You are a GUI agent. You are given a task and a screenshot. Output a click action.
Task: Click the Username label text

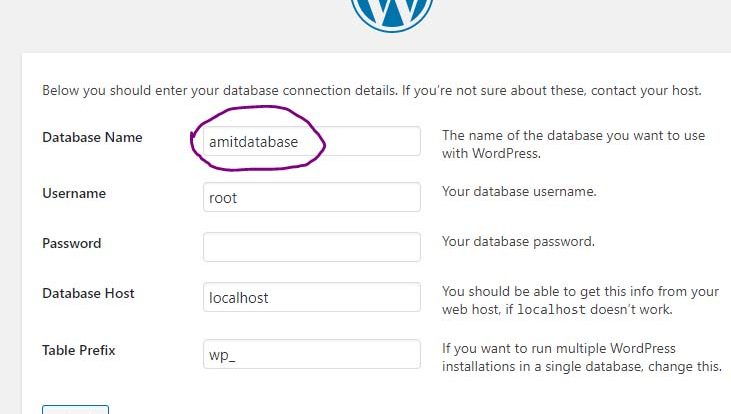74,193
